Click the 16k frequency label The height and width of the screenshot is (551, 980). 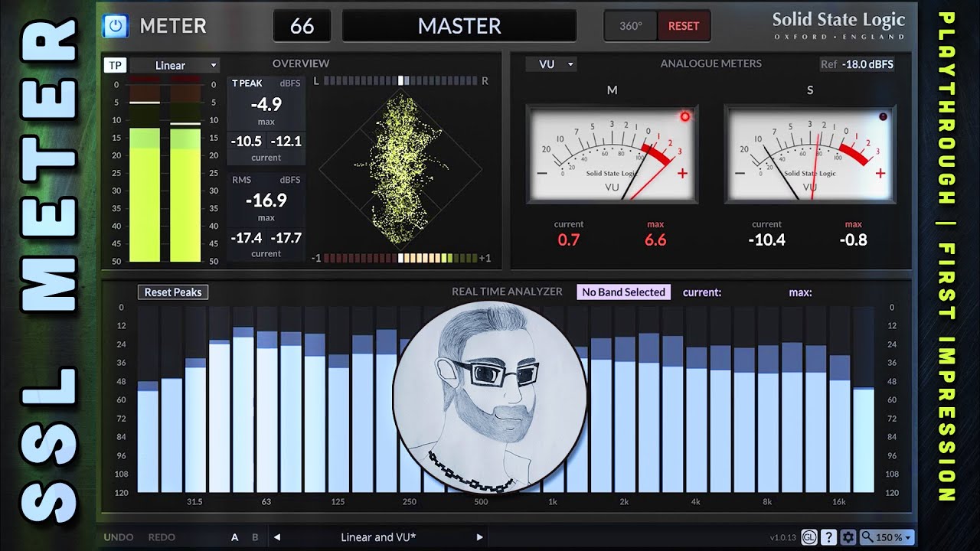click(x=839, y=502)
